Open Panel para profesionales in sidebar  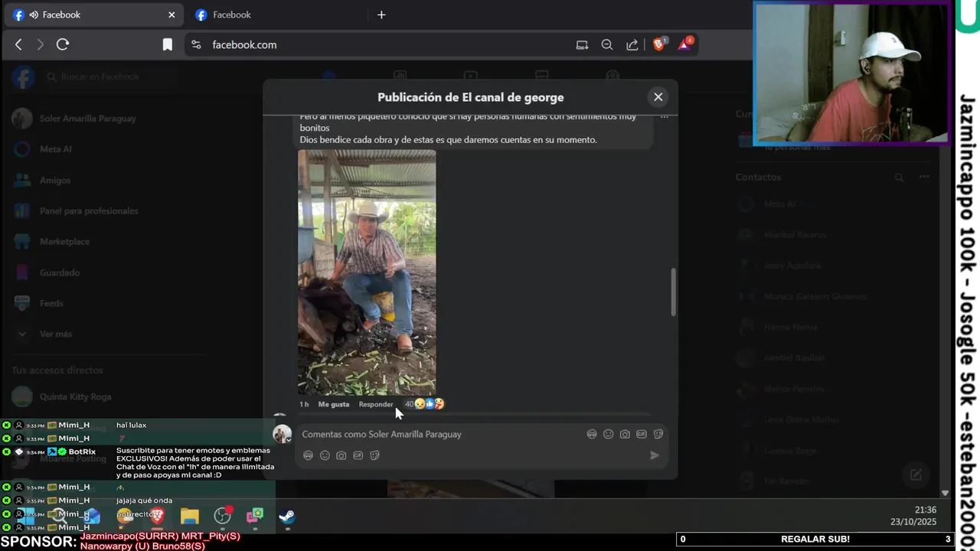tap(88, 210)
